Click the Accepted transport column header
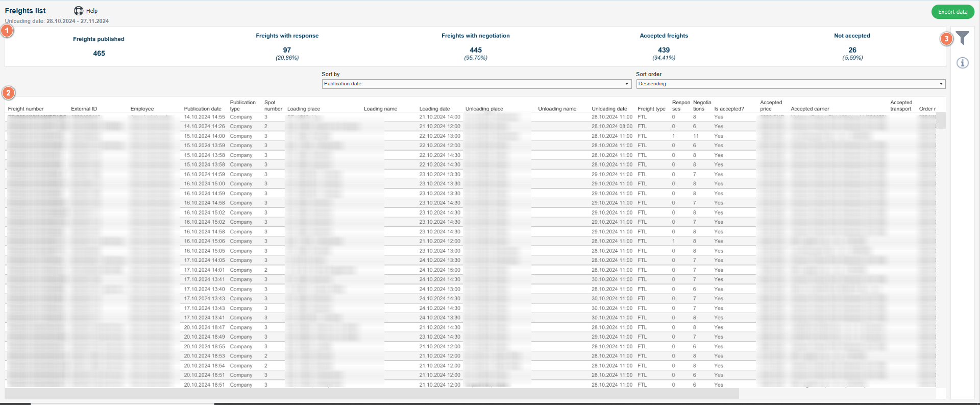The image size is (980, 405). [901, 106]
